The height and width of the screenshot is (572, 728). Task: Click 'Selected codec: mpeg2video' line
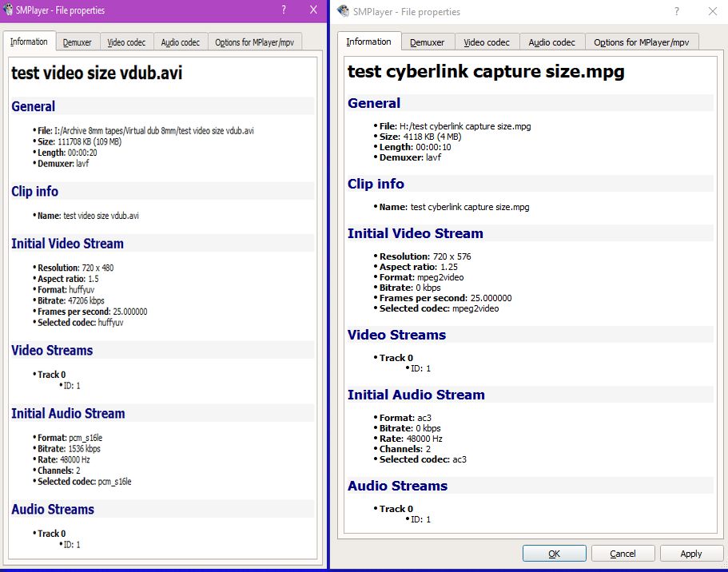click(440, 308)
